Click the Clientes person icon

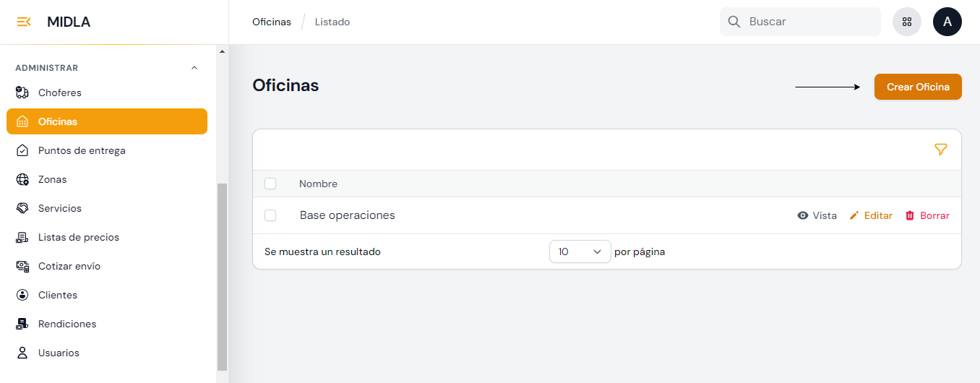click(22, 295)
